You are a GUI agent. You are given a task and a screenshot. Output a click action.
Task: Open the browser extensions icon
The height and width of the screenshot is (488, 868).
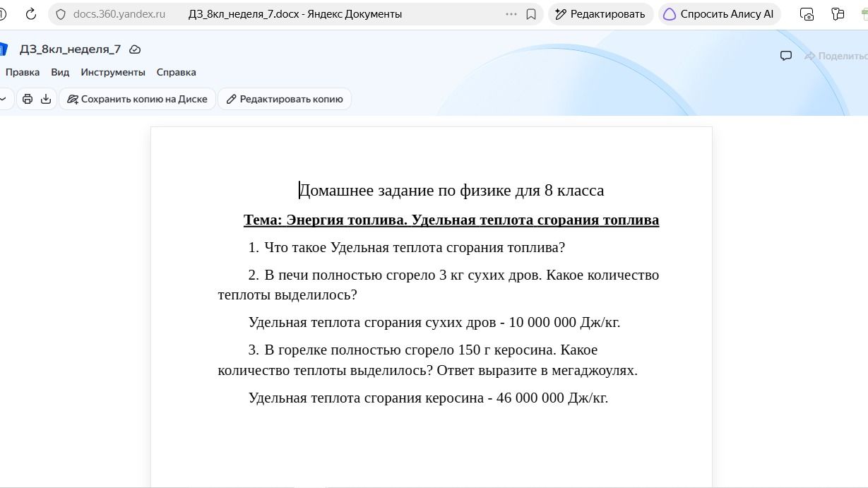point(838,14)
